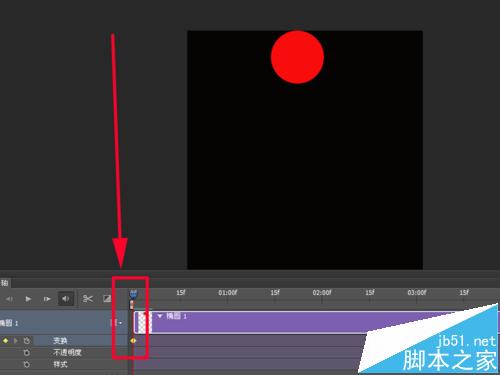Mute audio with speaker icon
500x375 pixels.
pyautogui.click(x=66, y=299)
